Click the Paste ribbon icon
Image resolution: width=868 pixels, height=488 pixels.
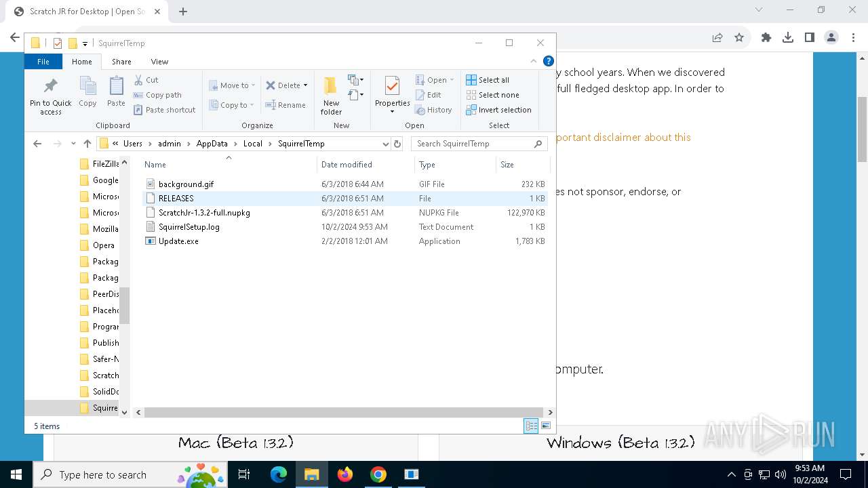[x=116, y=91]
